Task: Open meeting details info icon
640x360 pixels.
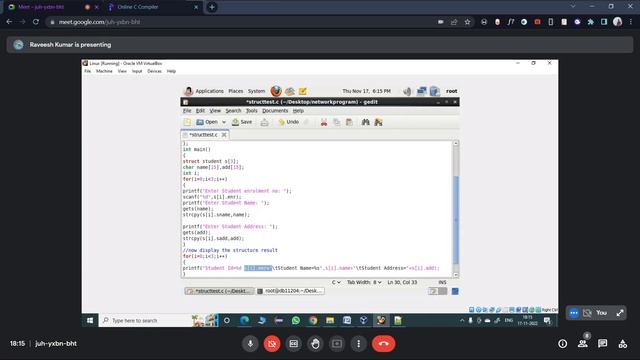Action: (x=562, y=344)
